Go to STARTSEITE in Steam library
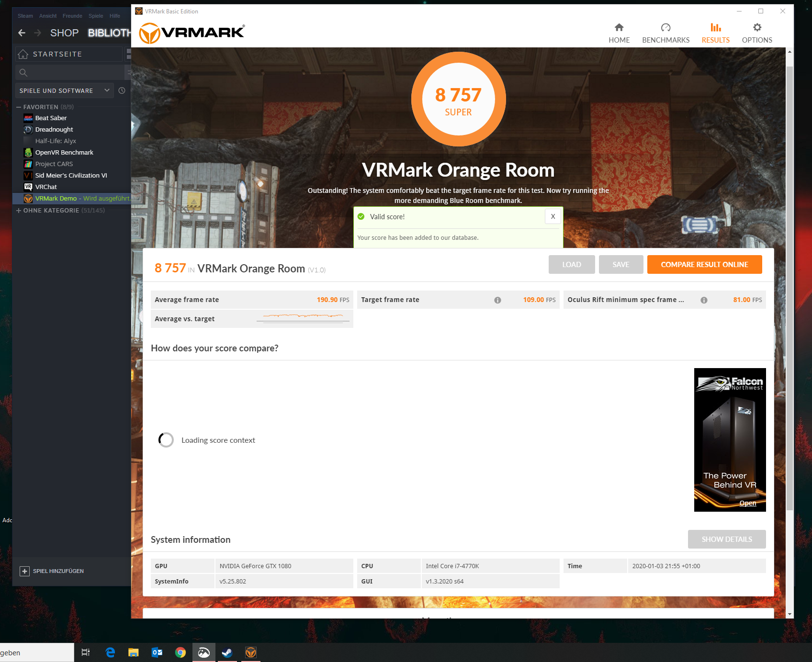This screenshot has width=812, height=662. [x=68, y=54]
